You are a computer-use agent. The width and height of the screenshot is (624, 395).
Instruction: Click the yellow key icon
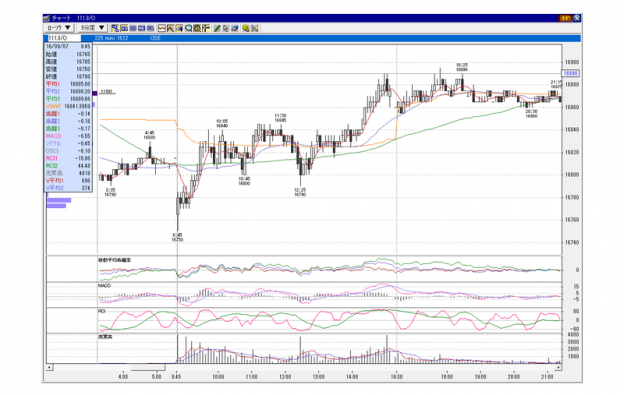(x=246, y=28)
